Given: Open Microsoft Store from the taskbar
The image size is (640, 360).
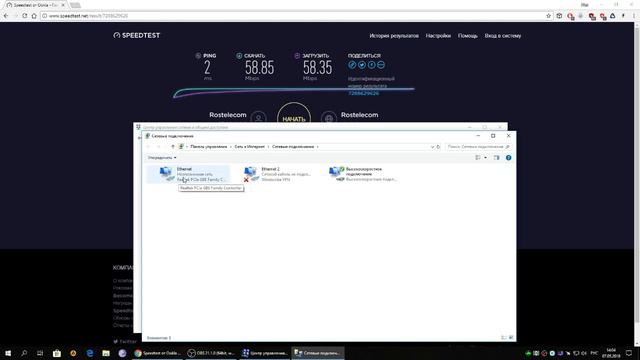Looking at the screenshot, I should 57,353.
